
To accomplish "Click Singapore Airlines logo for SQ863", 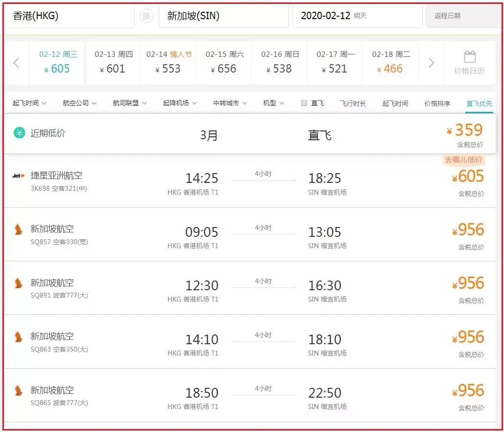I will (18, 337).
